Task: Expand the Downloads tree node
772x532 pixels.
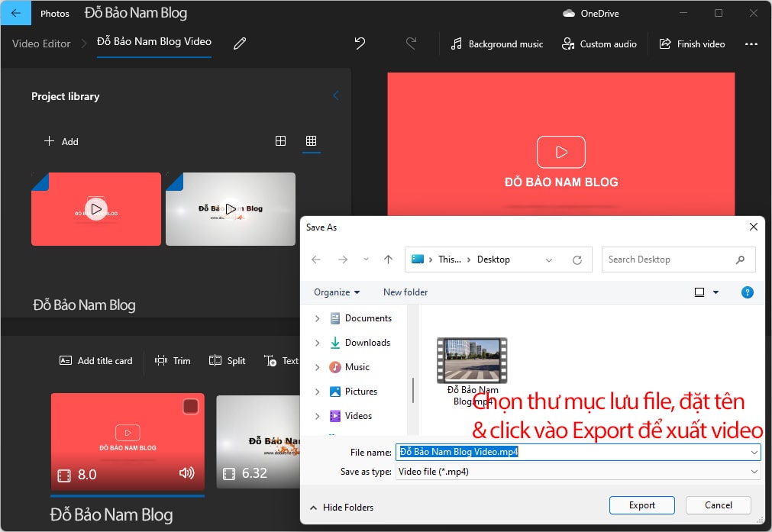Action: 317,343
